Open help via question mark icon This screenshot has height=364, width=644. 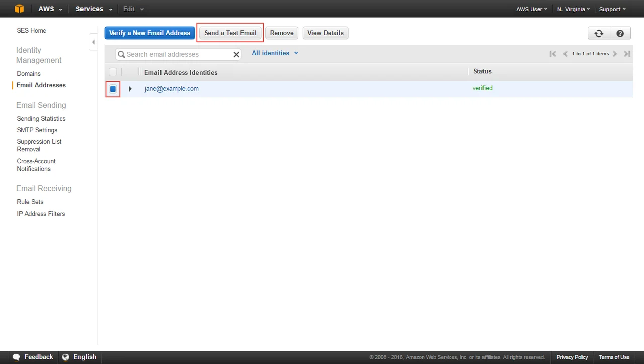620,33
